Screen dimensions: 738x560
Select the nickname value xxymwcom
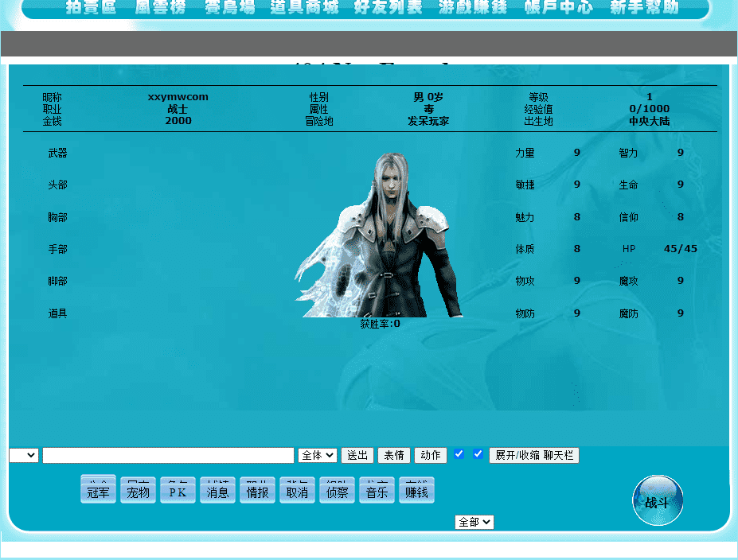coord(178,97)
